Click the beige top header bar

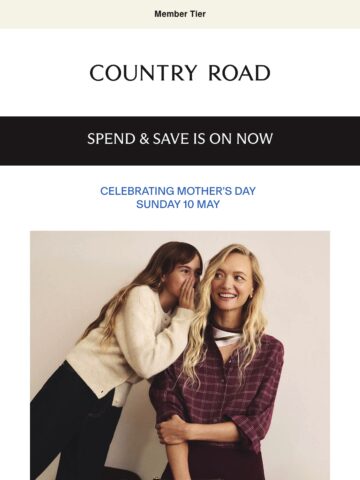pyautogui.click(x=180, y=14)
